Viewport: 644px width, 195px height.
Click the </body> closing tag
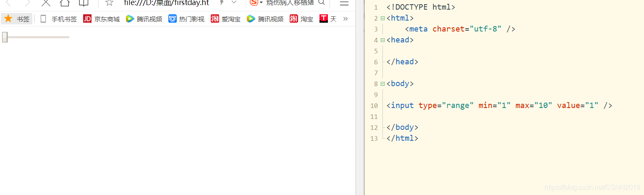coord(402,127)
